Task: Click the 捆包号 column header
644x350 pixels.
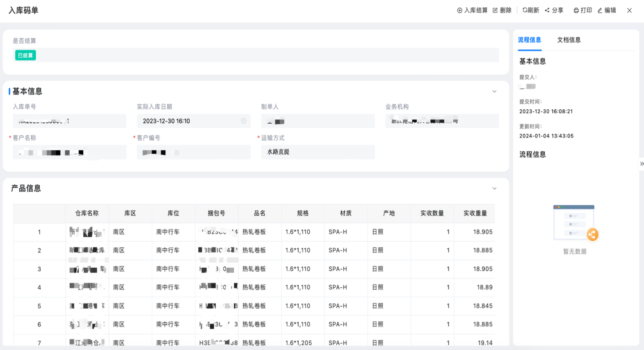Action: pos(216,213)
